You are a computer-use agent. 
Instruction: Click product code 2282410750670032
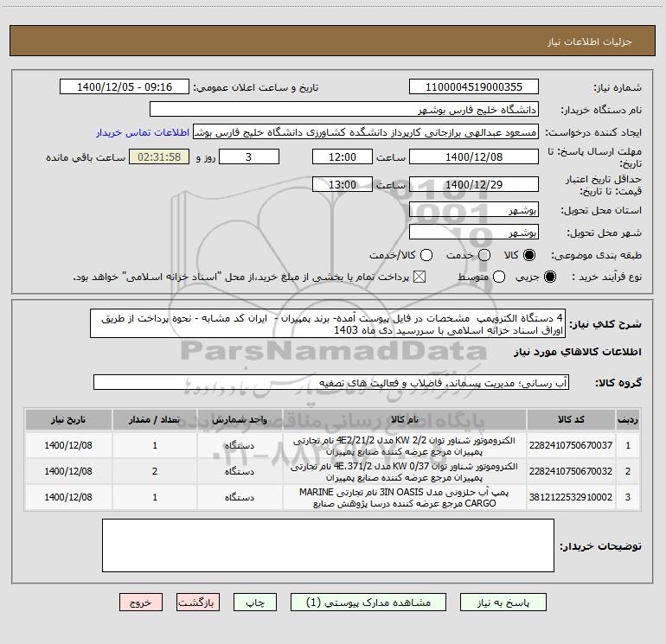(571, 471)
